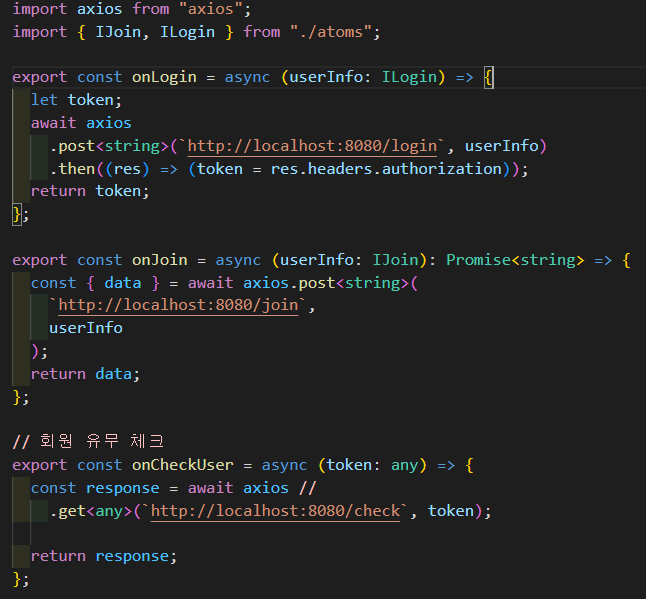Viewport: 646px width, 599px height.
Task: Click token in the let token declaration
Action: tap(90, 100)
